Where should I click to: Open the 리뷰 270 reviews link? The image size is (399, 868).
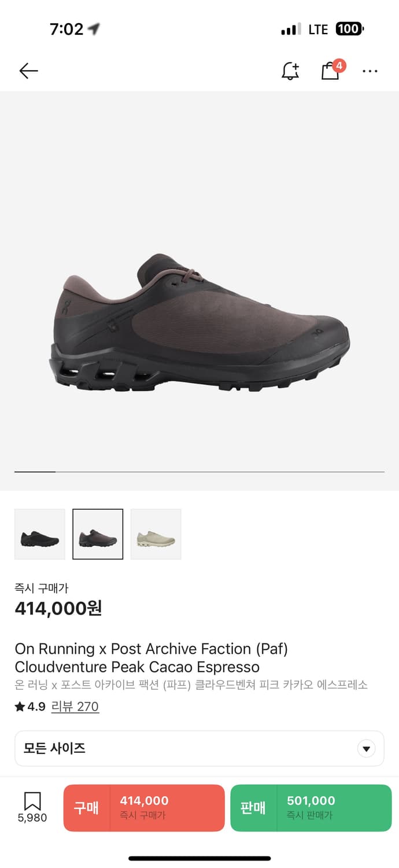point(75,707)
